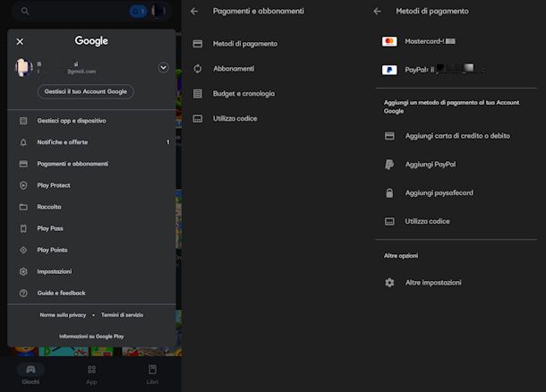Expand the account switcher chevron
Screen dimensions: 546x392
[x=163, y=67]
